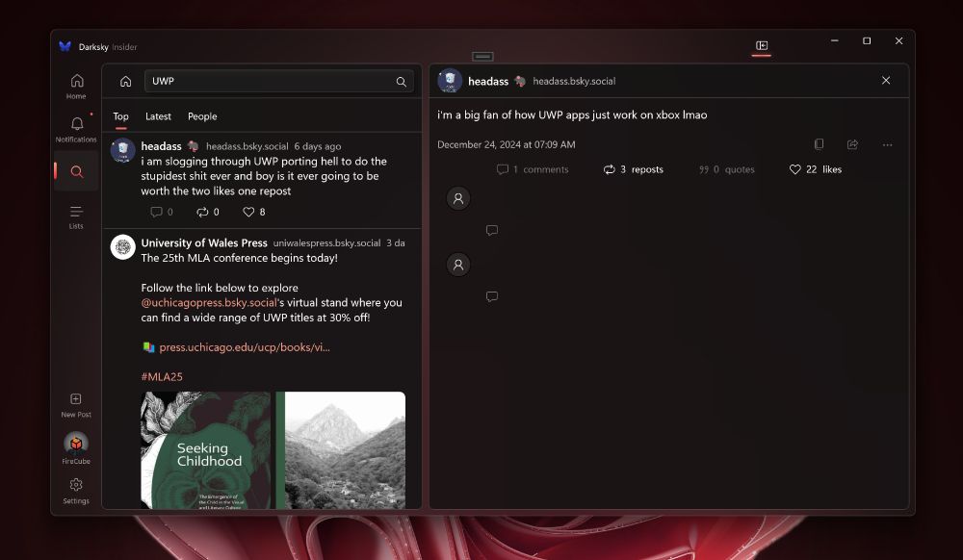Follow the @uchicagopress.bsky.social mention link
The width and height of the screenshot is (963, 560).
point(209,302)
